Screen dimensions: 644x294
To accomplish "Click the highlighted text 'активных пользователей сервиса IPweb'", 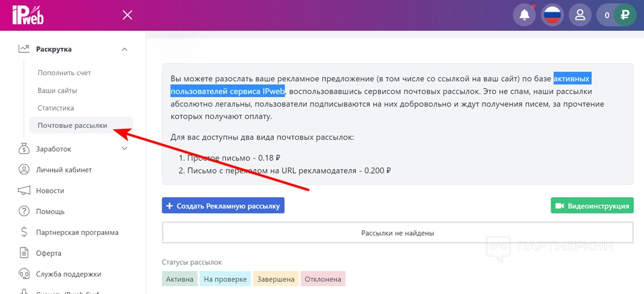I will pos(380,84).
